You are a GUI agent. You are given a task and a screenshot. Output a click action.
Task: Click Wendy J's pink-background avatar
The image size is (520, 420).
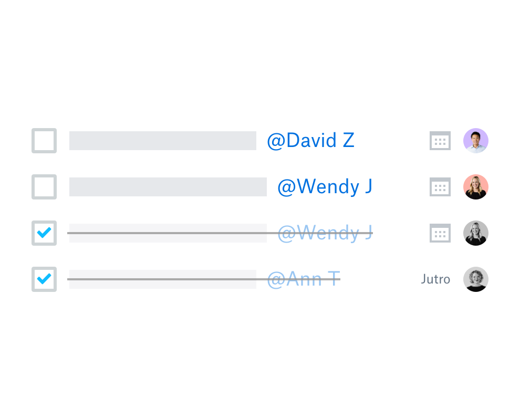(475, 186)
